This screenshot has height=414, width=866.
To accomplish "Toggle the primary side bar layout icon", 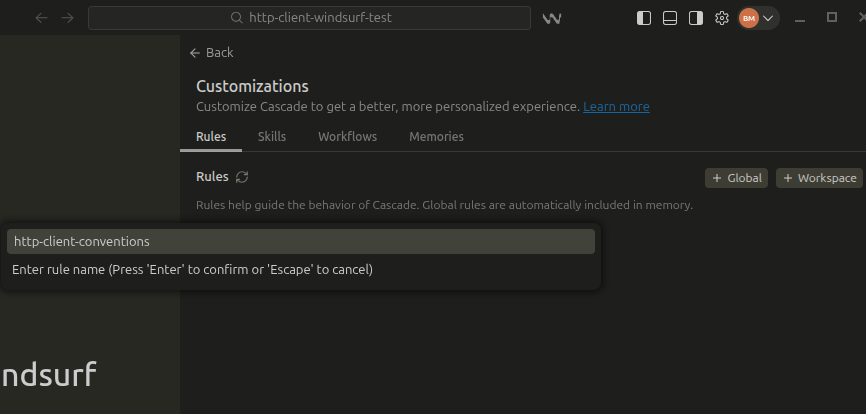I will [x=643, y=18].
